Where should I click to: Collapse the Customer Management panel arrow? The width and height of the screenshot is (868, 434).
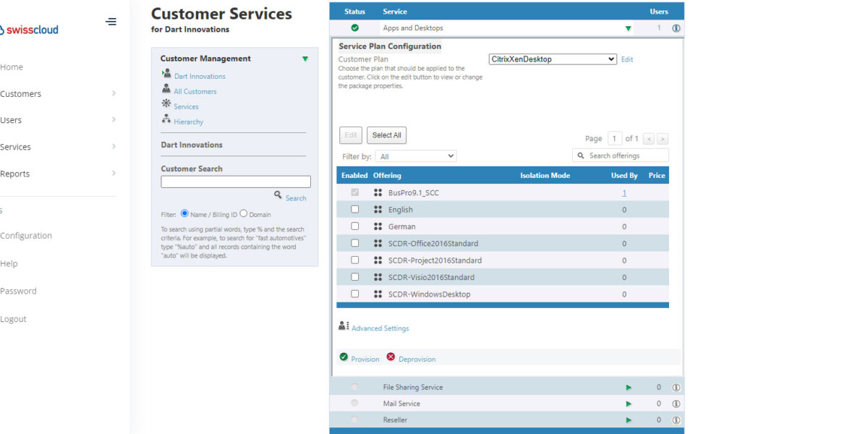pyautogui.click(x=305, y=59)
